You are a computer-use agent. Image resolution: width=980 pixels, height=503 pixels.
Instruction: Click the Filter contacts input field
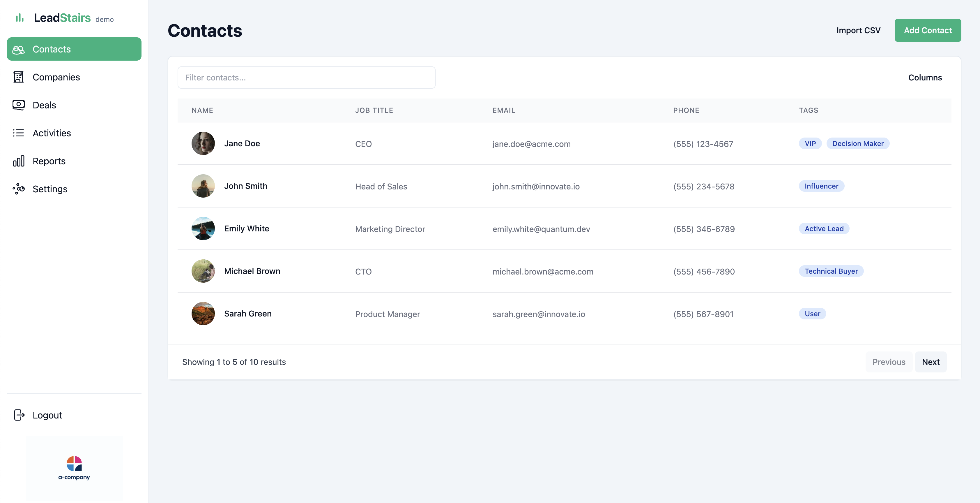point(306,77)
